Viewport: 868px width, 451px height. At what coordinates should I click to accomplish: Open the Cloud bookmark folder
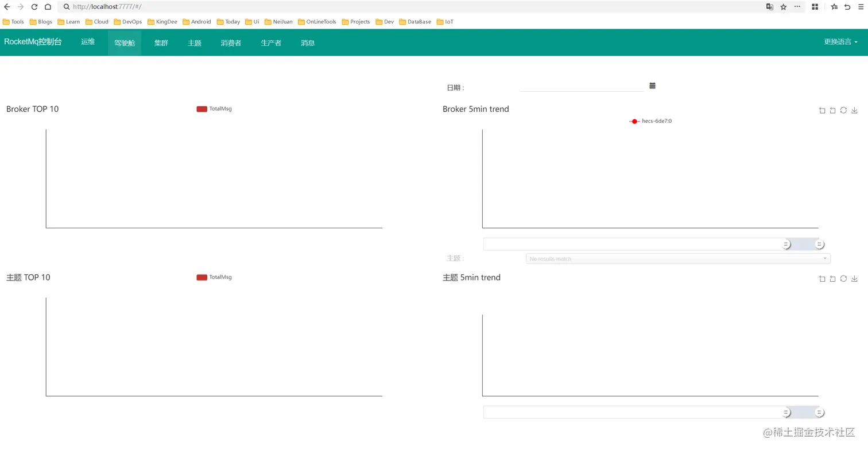[x=97, y=22]
